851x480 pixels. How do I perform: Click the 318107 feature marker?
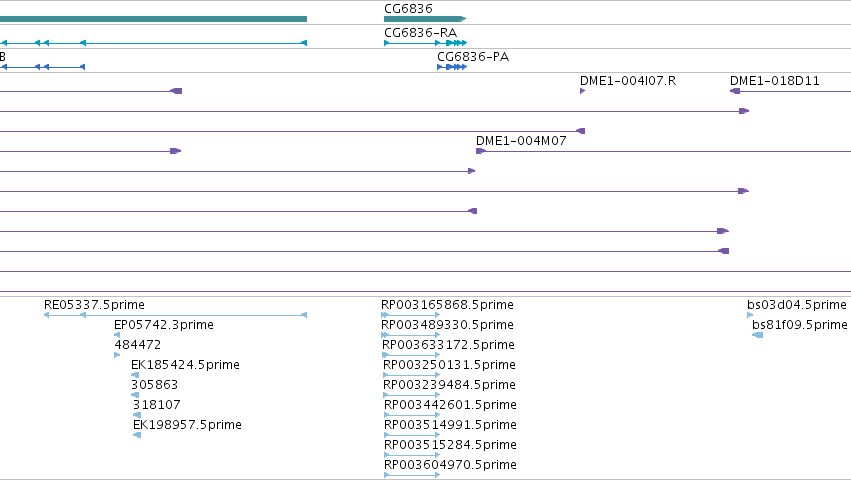[137, 415]
